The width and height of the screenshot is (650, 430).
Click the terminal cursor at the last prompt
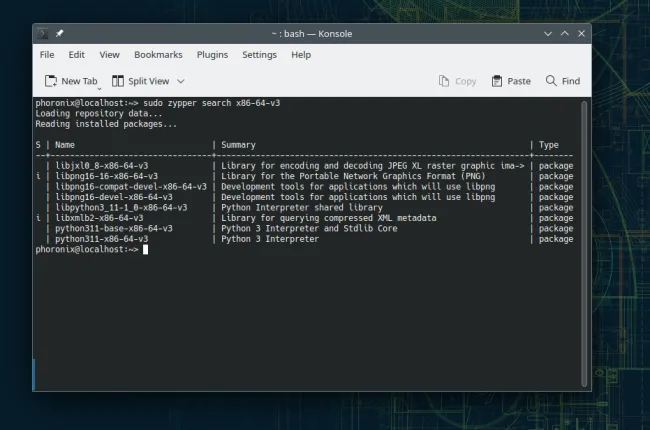pos(146,249)
